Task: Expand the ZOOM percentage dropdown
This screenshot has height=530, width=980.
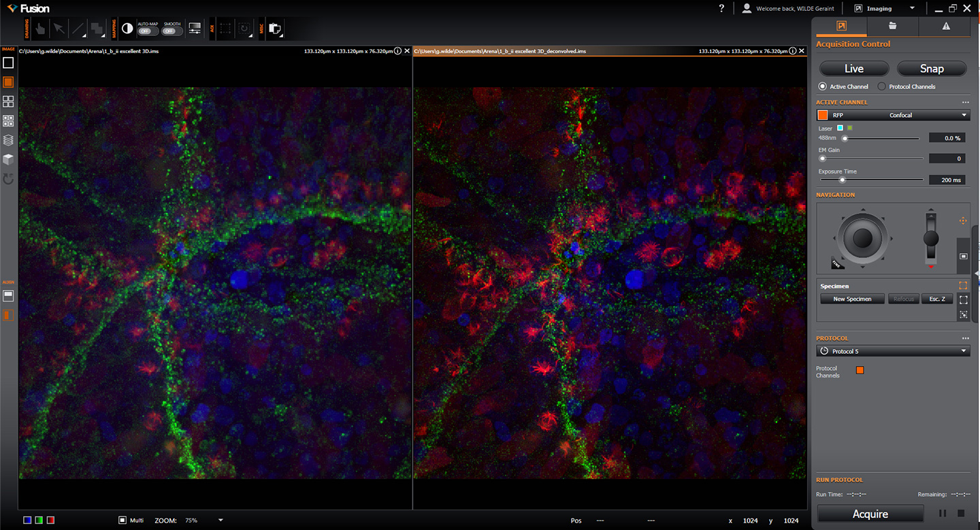Action: coord(219,520)
